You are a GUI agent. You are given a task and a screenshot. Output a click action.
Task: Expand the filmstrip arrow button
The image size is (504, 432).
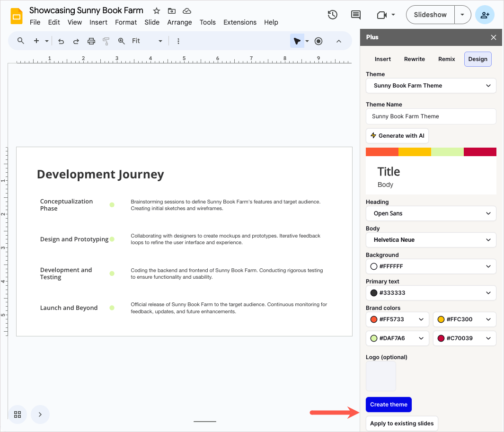click(40, 414)
